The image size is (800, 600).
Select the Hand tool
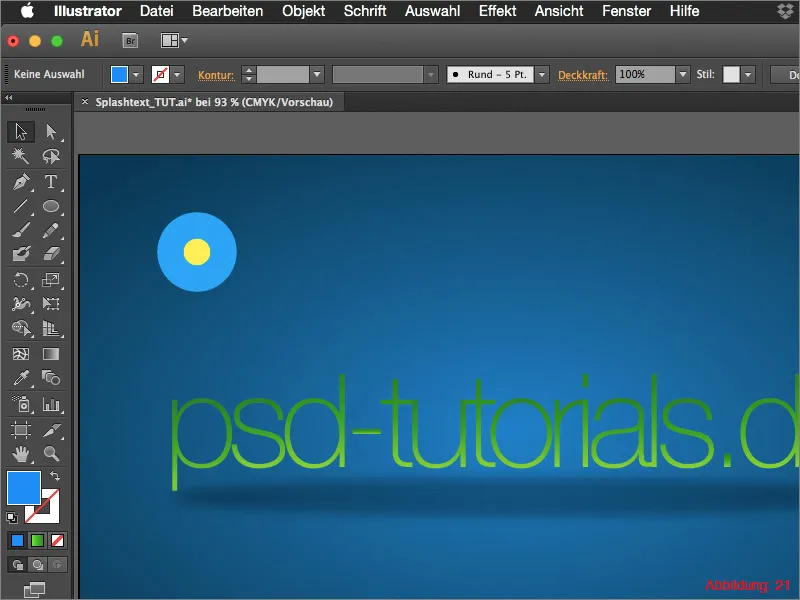click(21, 454)
